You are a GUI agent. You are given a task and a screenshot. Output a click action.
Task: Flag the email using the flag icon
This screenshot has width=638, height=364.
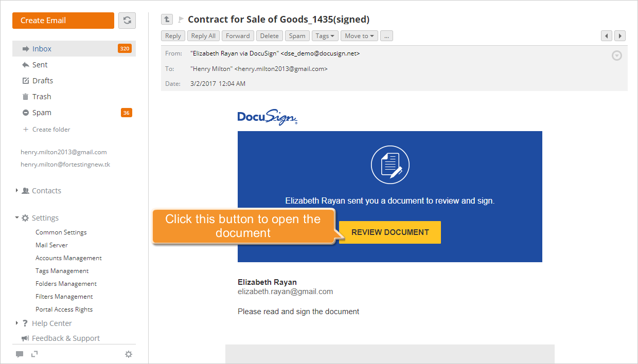180,19
